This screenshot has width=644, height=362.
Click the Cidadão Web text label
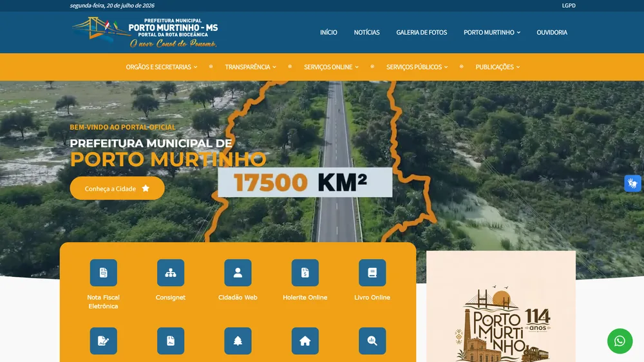(x=238, y=297)
